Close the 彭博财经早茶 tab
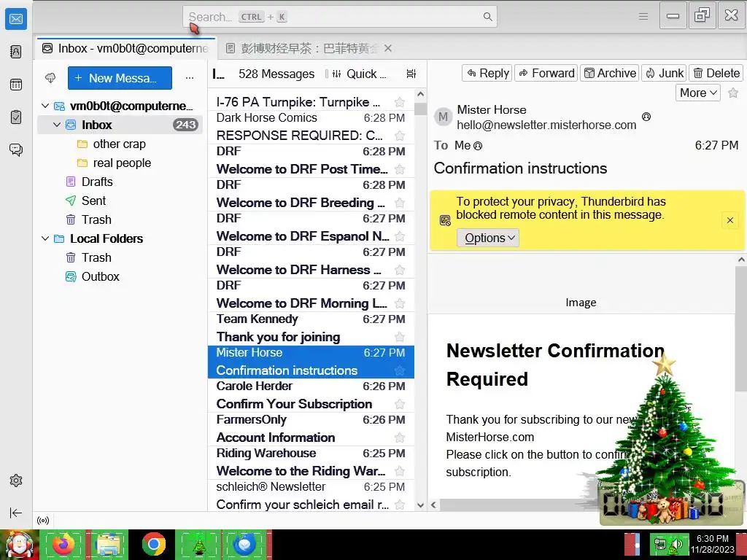 click(388, 48)
